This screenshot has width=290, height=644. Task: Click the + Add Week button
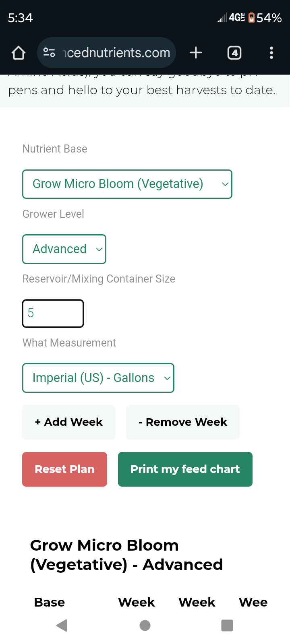tap(69, 422)
